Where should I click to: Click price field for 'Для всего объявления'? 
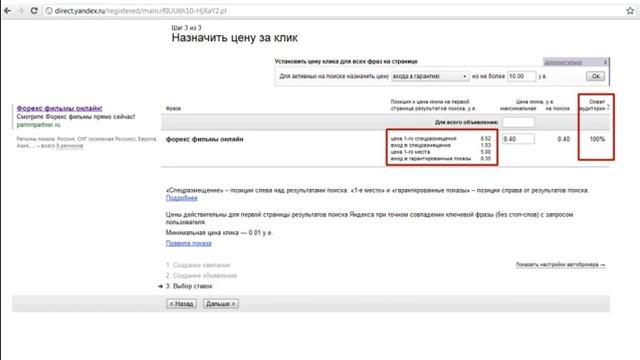point(518,122)
